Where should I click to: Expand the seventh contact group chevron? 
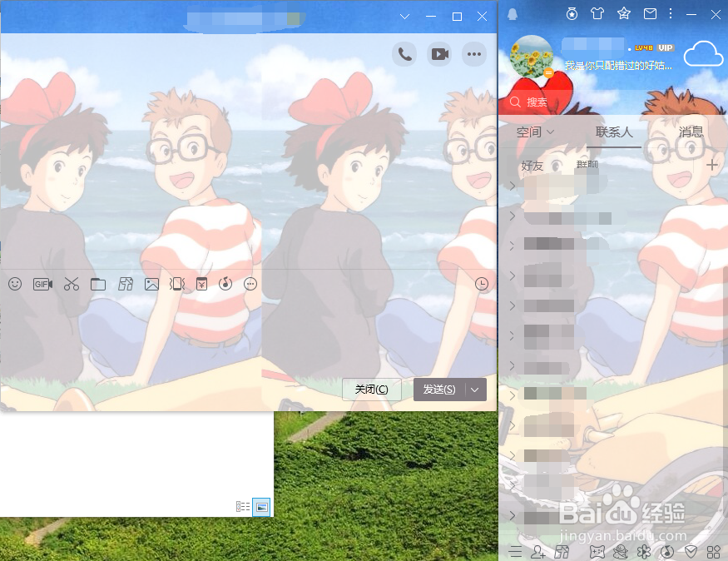(x=513, y=365)
